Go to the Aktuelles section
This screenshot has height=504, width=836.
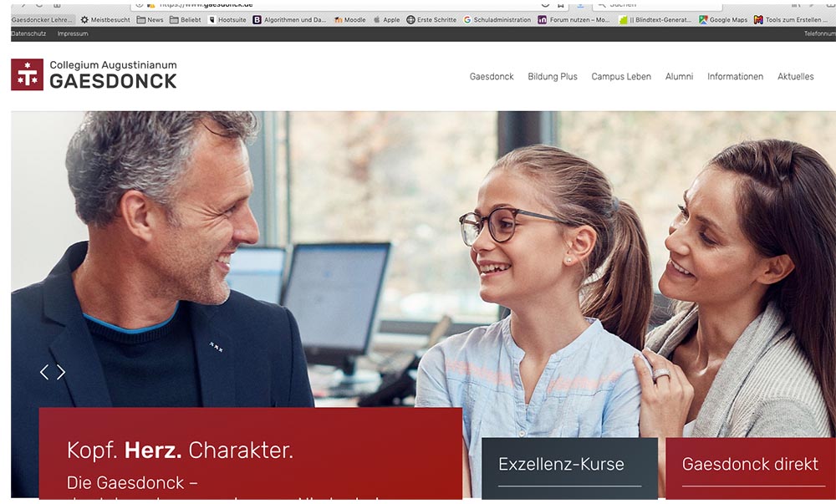point(796,77)
